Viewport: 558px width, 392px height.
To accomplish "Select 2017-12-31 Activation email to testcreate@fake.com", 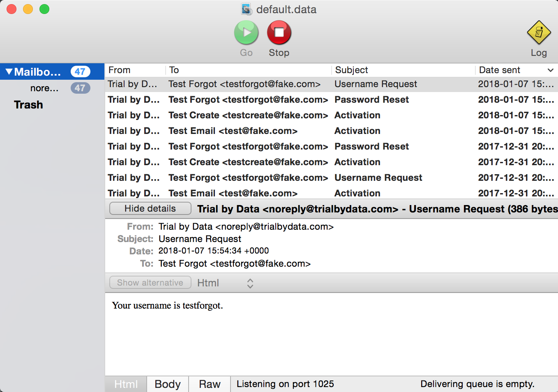I will click(331, 162).
